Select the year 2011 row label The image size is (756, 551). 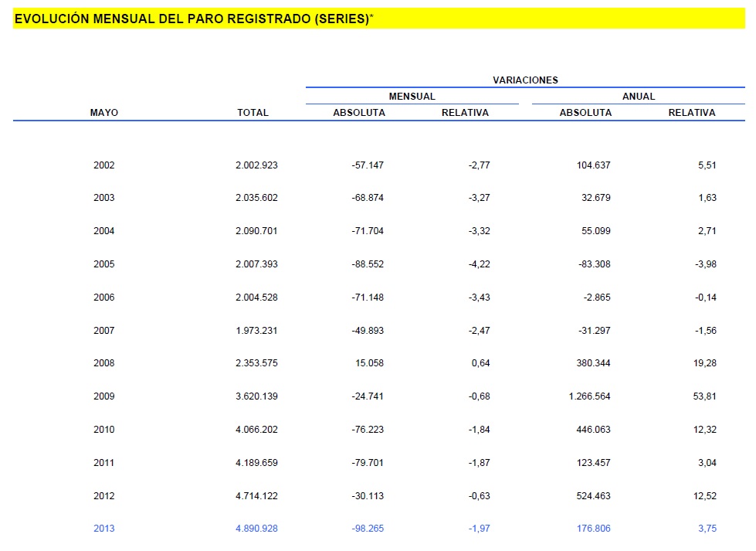pyautogui.click(x=104, y=463)
